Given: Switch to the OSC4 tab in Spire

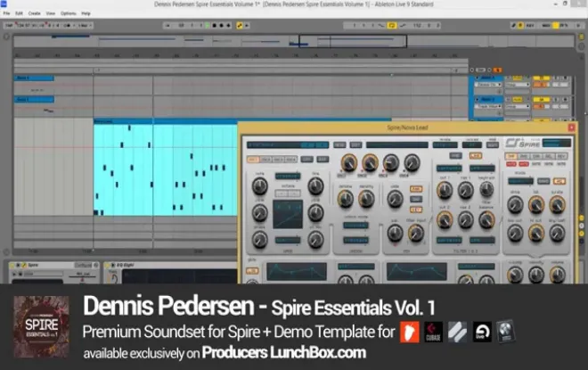Looking at the screenshot, I should (x=291, y=160).
